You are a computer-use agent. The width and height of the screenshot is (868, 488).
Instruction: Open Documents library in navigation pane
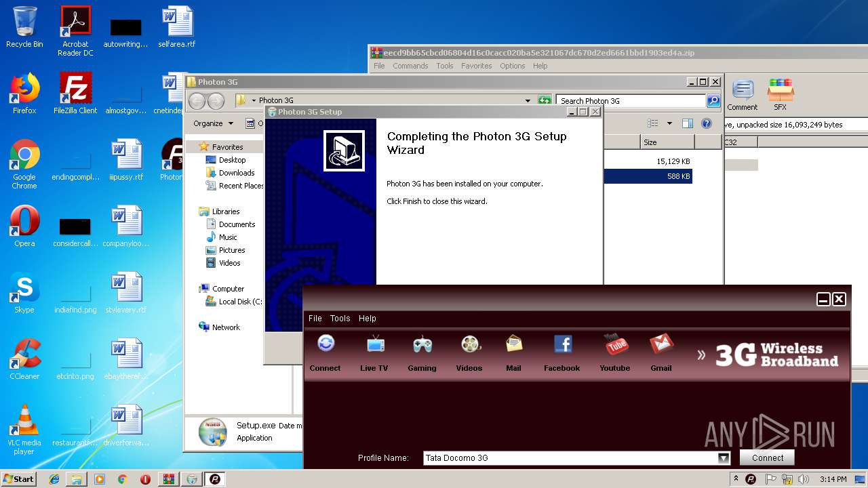(x=237, y=224)
